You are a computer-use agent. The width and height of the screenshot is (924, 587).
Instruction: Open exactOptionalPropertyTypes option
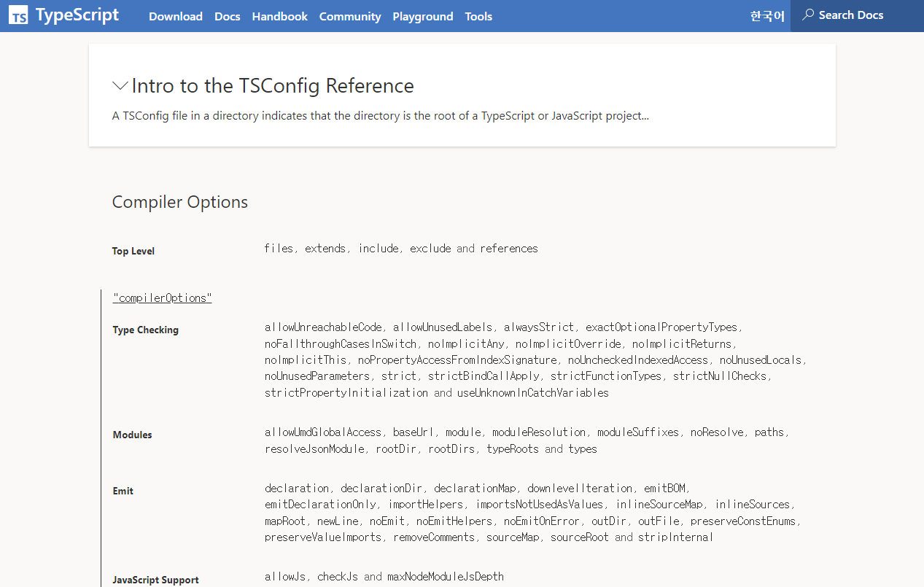pos(662,327)
